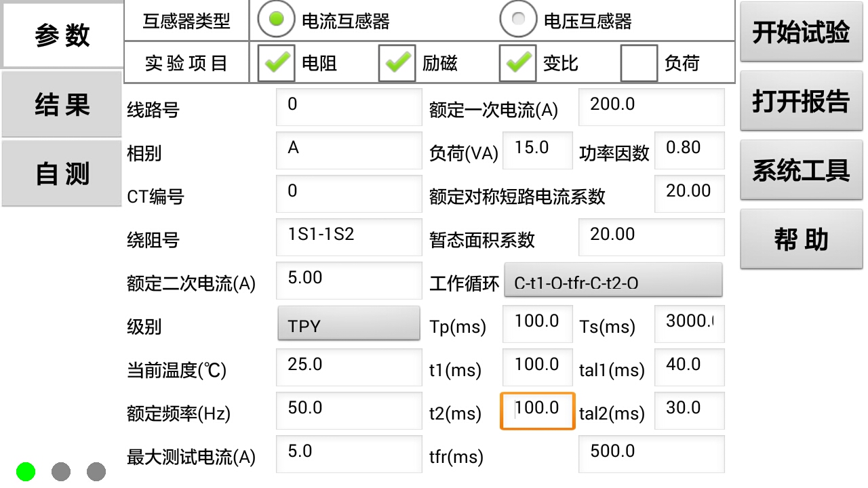Viewport: 868px width, 488px height.
Task: Open the 工作循环 cycle dropdown
Action: (613, 281)
